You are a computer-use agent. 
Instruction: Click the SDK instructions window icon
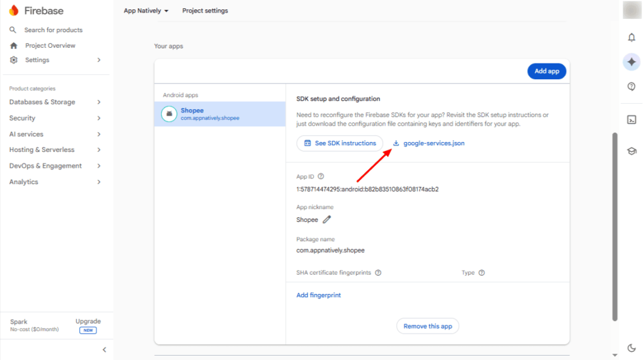307,143
